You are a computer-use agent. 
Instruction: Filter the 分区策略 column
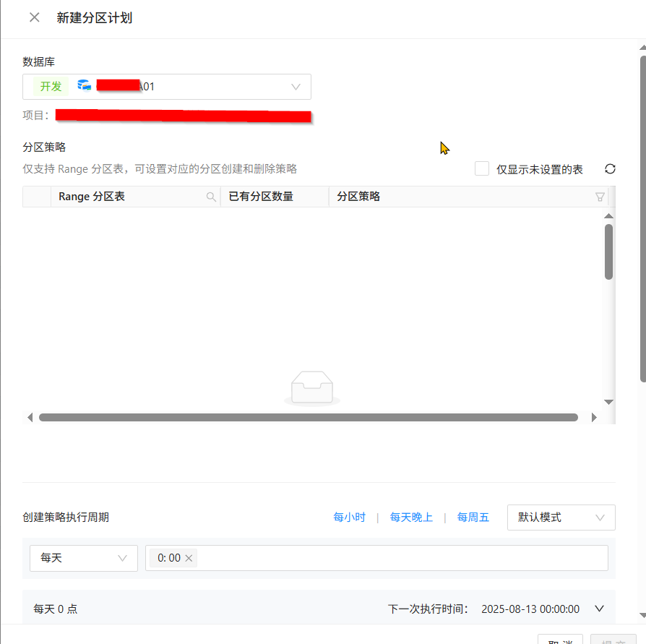click(x=600, y=197)
